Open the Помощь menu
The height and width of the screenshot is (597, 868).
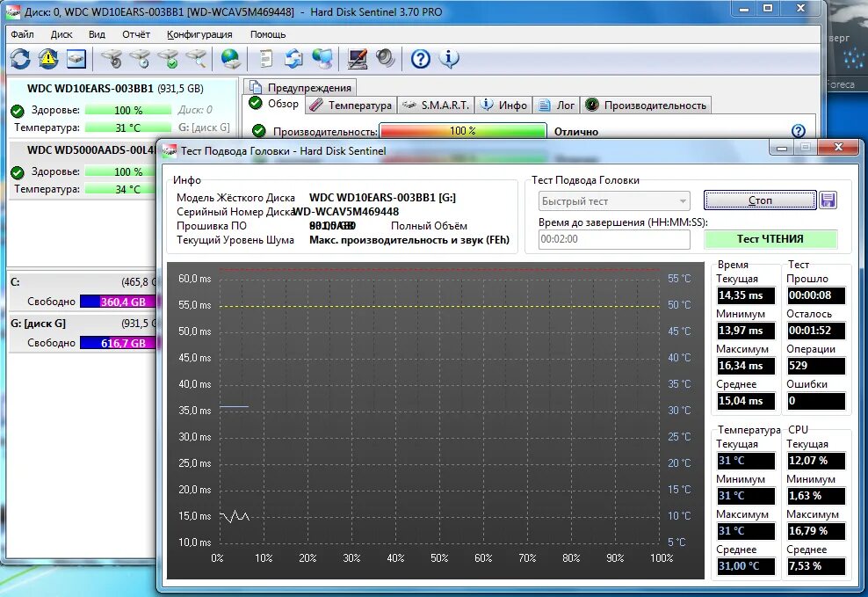click(268, 34)
